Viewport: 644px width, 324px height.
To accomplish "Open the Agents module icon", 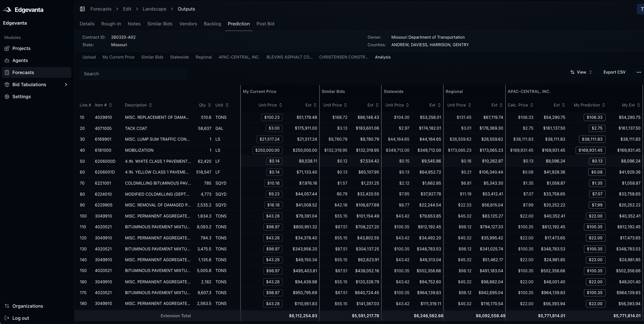I will pyautogui.click(x=7, y=61).
